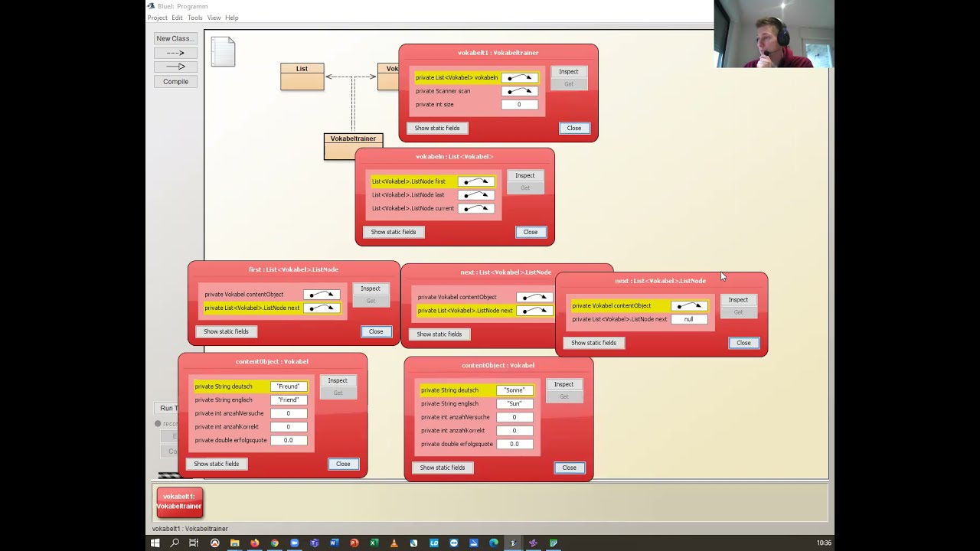Click Inspect in the Sonne Vokabel window
Viewport: 980px width, 551px height.
click(x=563, y=384)
